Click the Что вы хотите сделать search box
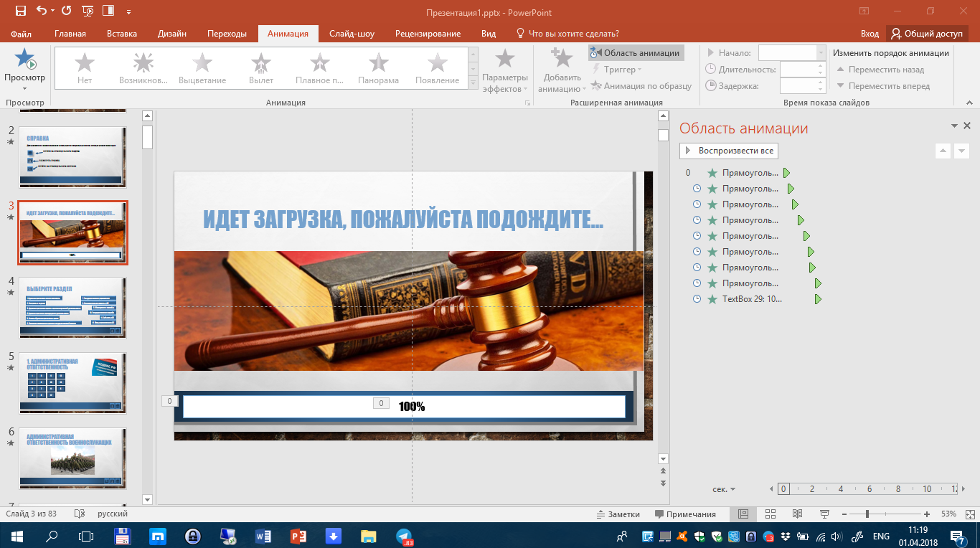Viewport: 980px width, 548px height. [567, 34]
